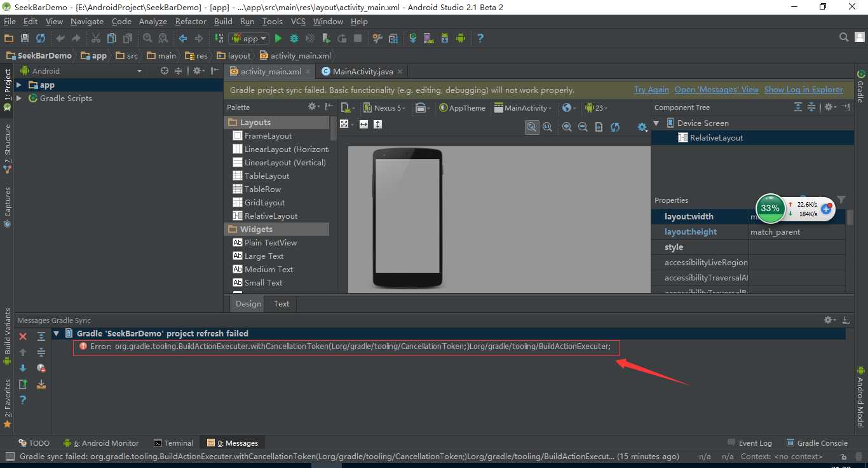Collapse the project refresh failed message
This screenshot has width=868, height=468.
tap(56, 333)
